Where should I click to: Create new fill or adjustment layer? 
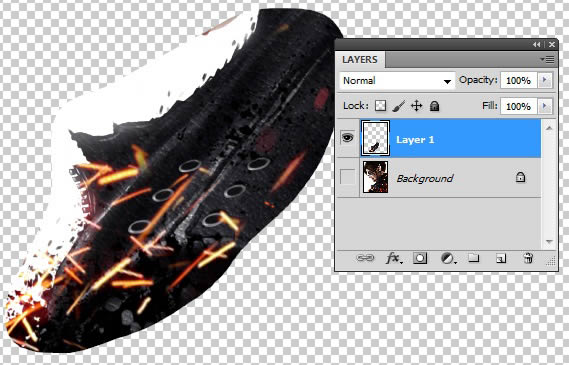pyautogui.click(x=448, y=258)
